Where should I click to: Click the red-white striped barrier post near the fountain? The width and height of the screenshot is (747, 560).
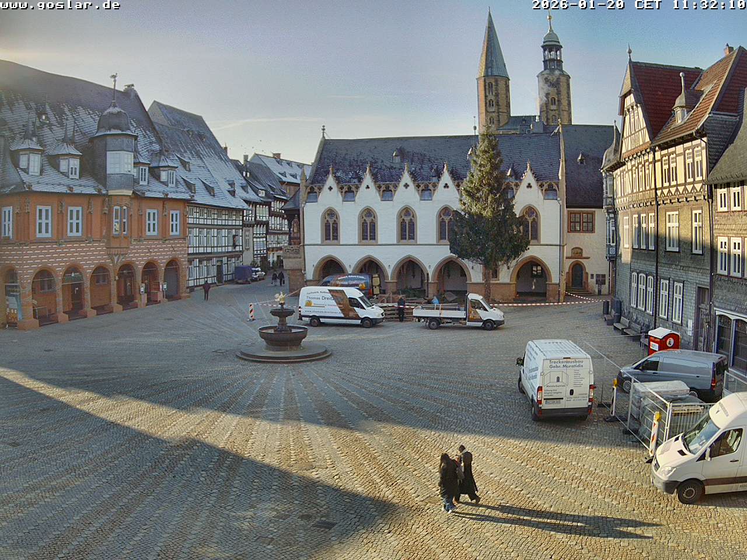coord(252,311)
